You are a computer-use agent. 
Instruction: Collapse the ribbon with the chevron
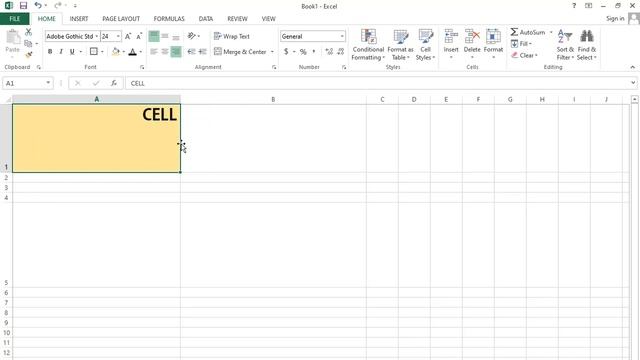(633, 67)
